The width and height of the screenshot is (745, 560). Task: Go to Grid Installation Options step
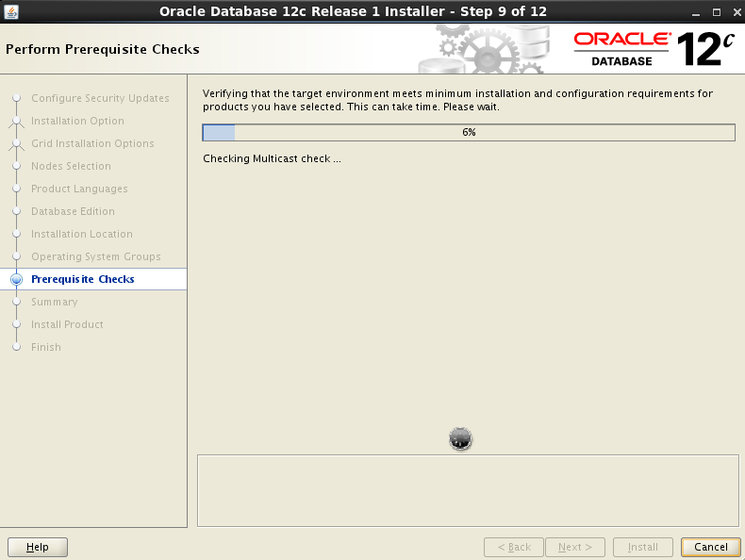[92, 143]
